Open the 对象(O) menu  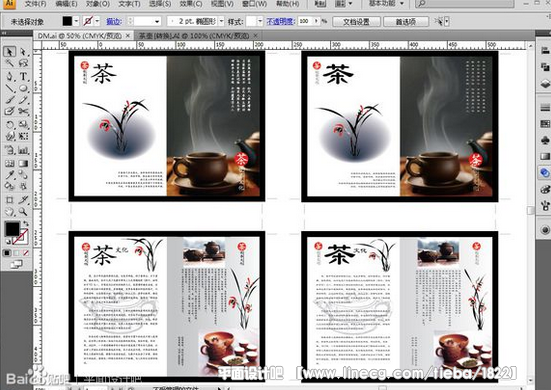point(98,4)
